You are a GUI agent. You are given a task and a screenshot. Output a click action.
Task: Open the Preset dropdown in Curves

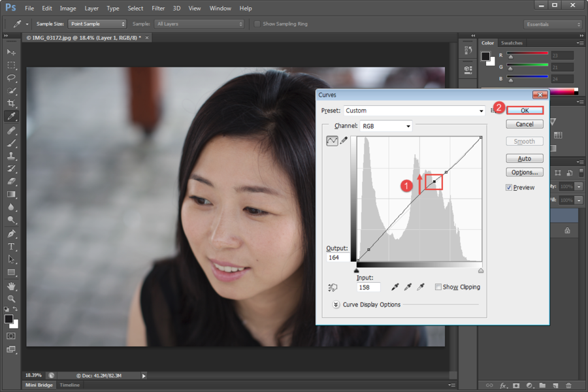pos(414,110)
